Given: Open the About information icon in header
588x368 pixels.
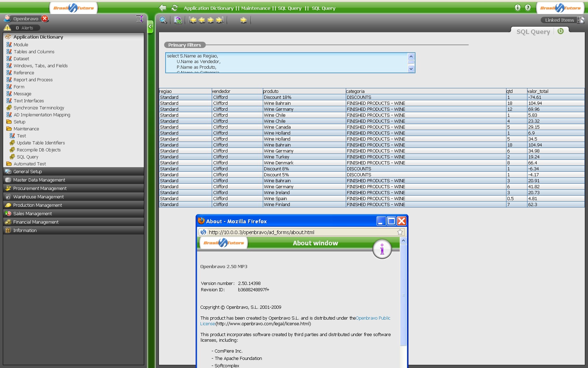Looking at the screenshot, I should pyautogui.click(x=518, y=8).
